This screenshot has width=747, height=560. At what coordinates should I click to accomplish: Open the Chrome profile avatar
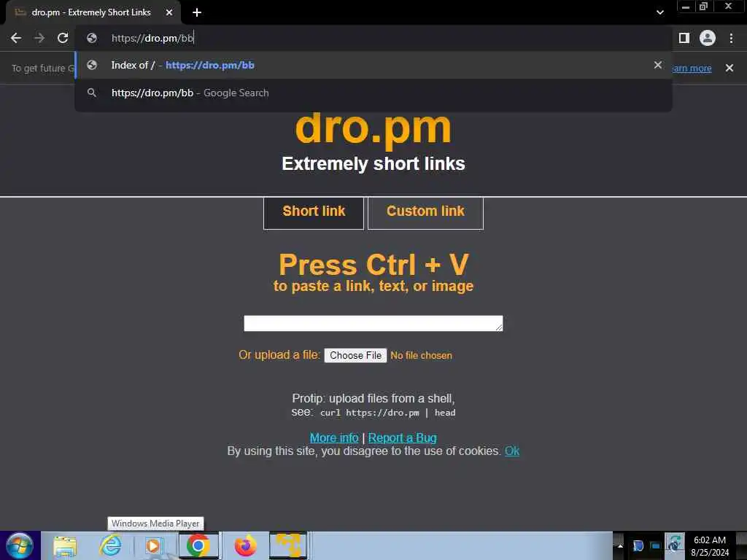coord(708,38)
